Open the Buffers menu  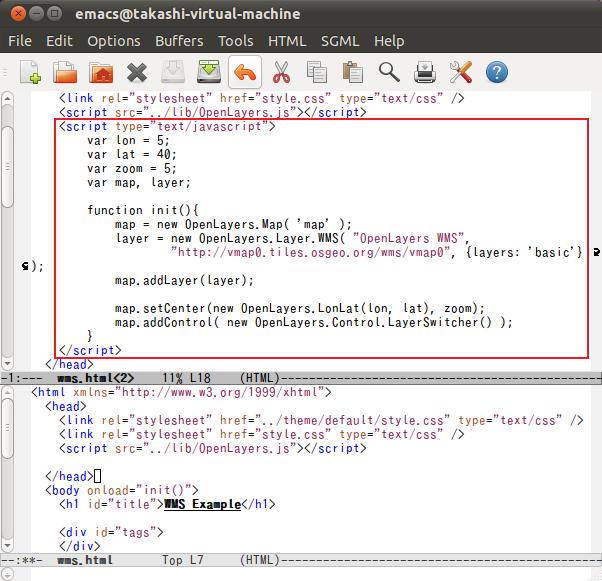point(179,41)
